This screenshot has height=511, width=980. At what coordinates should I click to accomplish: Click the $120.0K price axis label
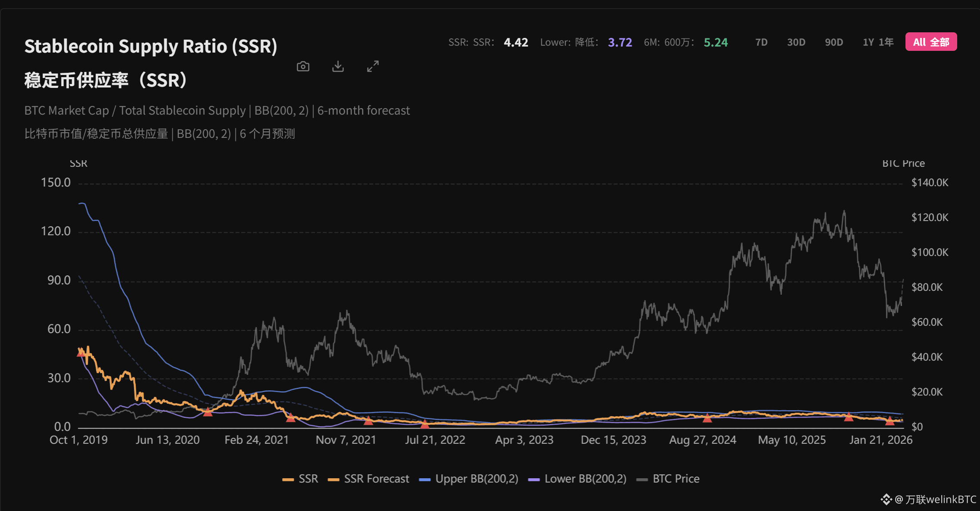pos(930,218)
